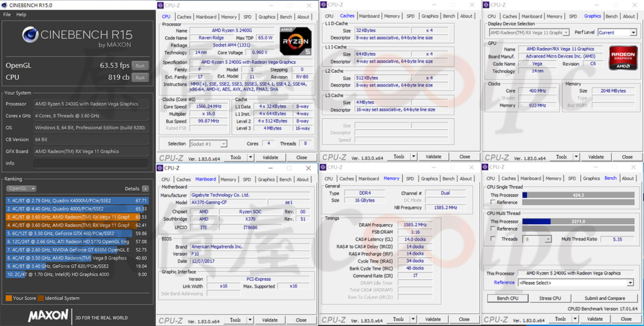Click the Details arrow icon in Cinebench Ranking
This screenshot has width=644, height=326.
(x=146, y=189)
